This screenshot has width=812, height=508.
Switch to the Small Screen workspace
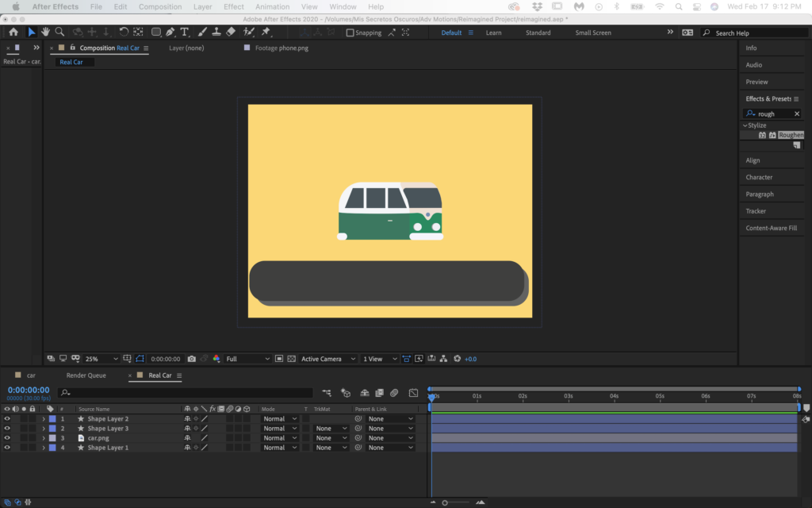tap(593, 33)
